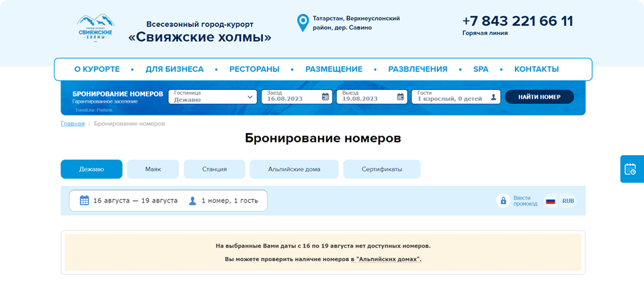Open the О КУРОРТЕ menu
The width and height of the screenshot is (644, 290).
click(97, 69)
